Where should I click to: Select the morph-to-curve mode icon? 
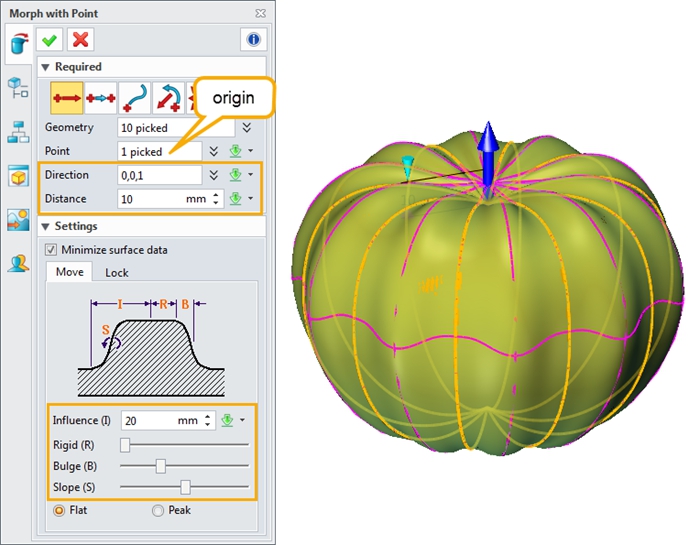134,98
